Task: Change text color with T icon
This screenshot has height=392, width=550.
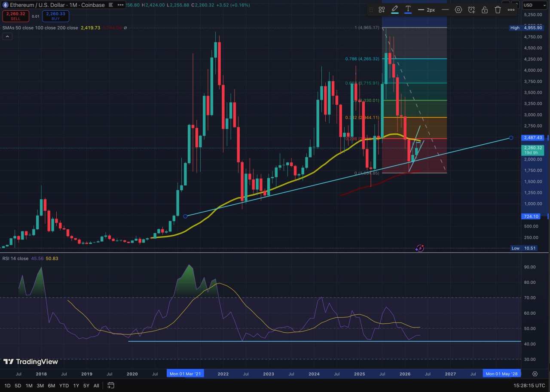Action: (408, 9)
